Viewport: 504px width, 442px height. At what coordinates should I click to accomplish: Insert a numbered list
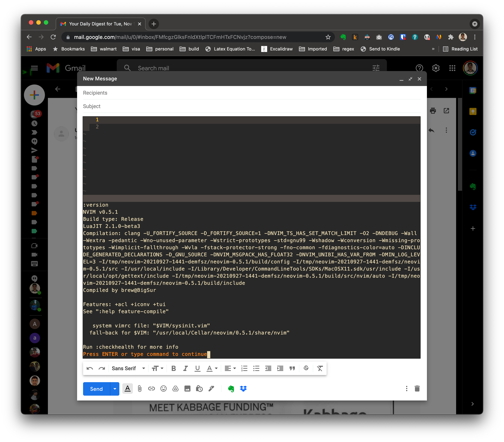244,368
